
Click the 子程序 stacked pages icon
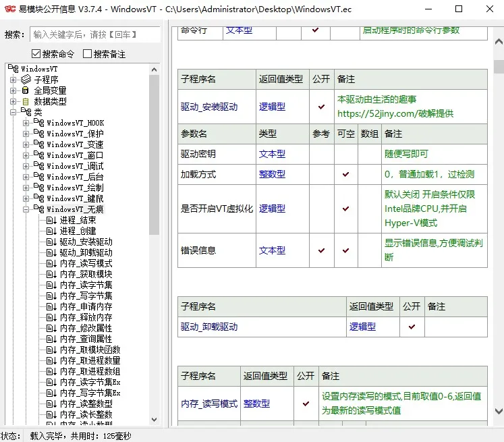(x=26, y=80)
